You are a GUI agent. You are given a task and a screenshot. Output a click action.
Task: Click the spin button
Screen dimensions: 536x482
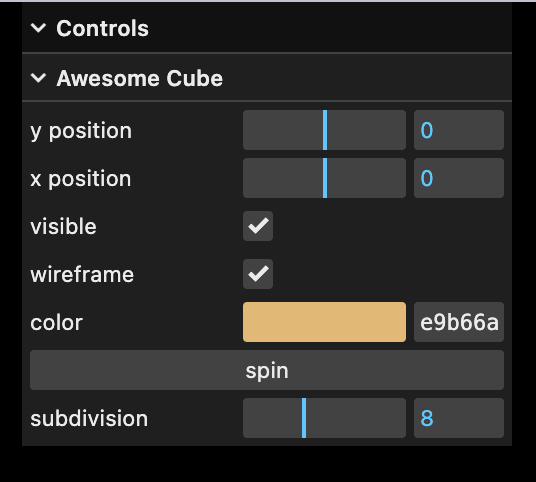267,370
